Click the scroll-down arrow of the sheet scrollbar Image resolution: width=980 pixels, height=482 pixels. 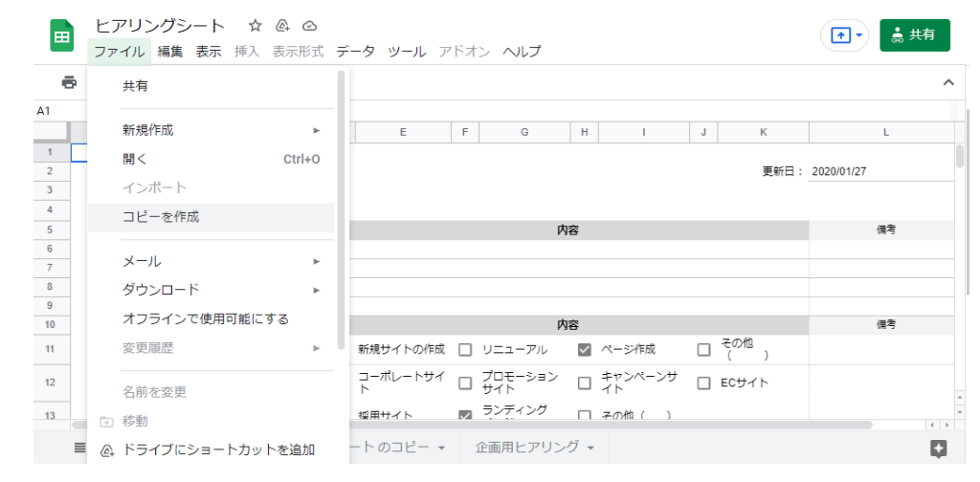pos(960,412)
